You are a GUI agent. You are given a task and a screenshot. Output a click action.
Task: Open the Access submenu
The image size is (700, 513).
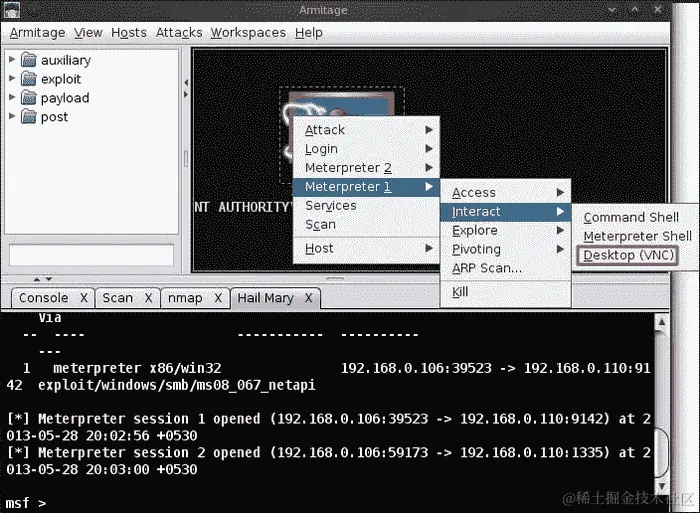click(505, 192)
